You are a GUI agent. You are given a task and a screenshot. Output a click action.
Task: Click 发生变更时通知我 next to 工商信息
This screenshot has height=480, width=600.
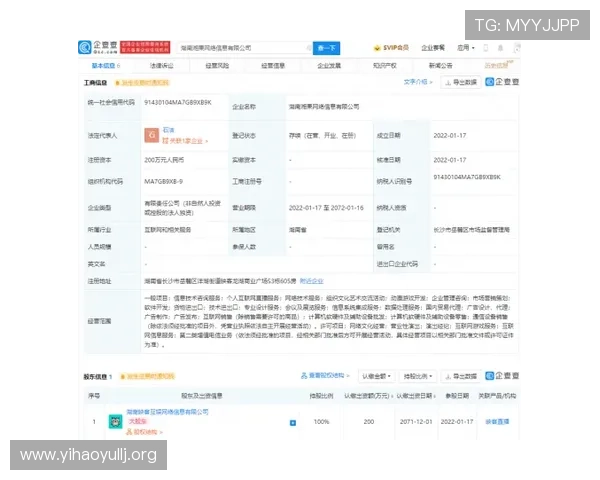tap(142, 83)
